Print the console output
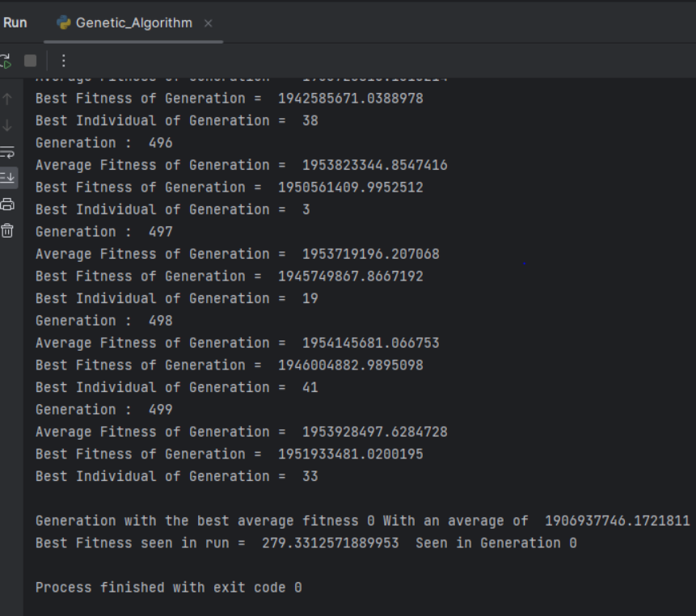The image size is (696, 616). coord(7,204)
